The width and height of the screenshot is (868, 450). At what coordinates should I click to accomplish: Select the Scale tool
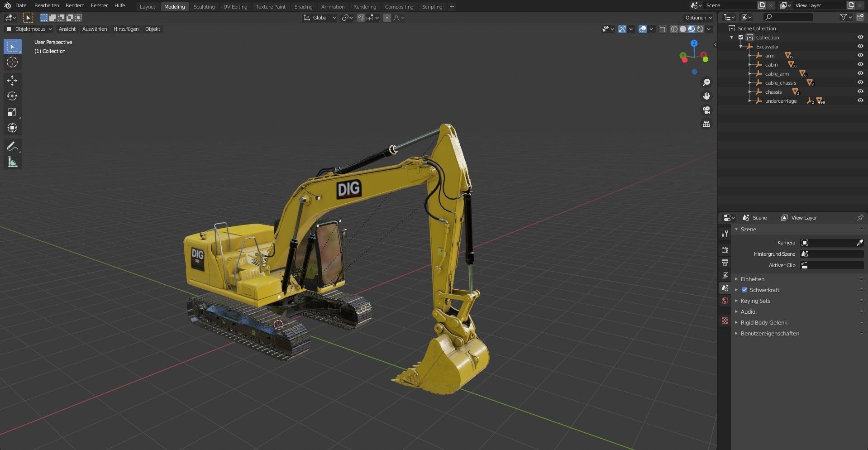12,112
